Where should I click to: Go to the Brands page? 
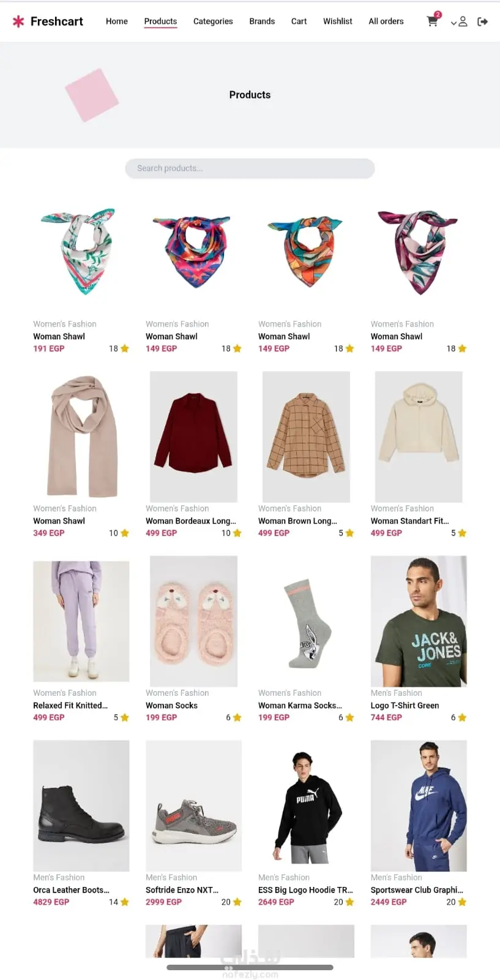pos(262,21)
